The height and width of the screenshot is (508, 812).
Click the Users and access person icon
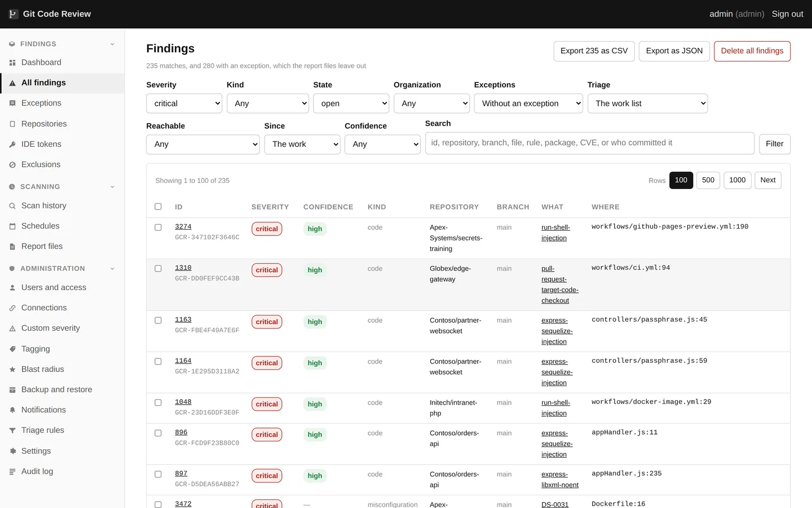pos(12,288)
